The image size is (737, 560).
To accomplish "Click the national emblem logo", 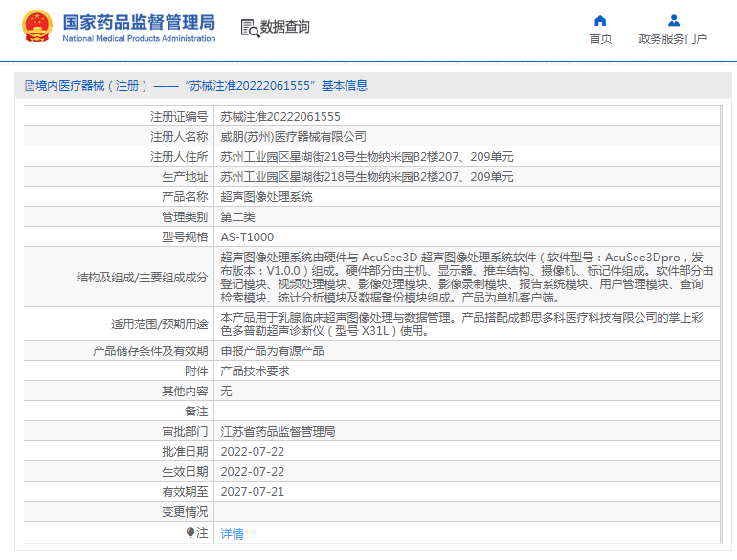I will 37,27.
